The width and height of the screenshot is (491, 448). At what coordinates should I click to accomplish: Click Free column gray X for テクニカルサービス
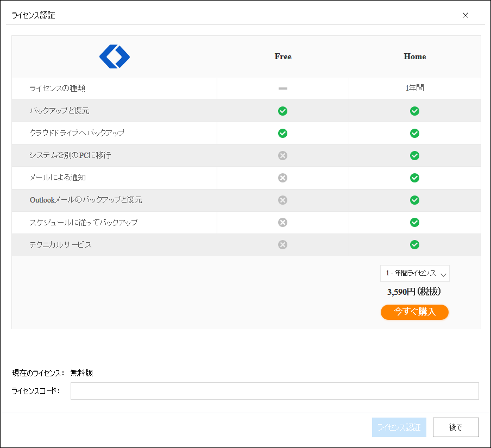coord(282,244)
